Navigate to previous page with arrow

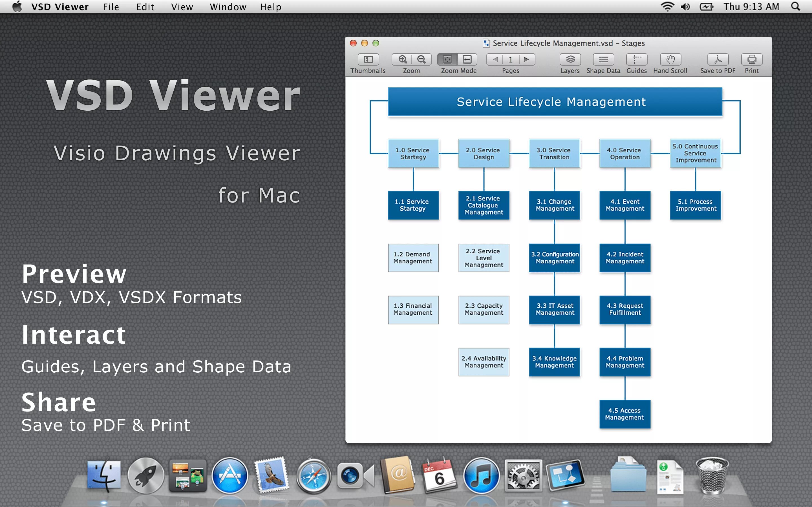point(496,60)
